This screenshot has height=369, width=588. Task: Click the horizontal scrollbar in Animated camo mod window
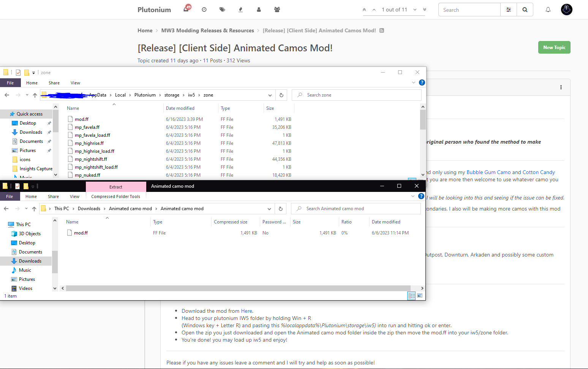(x=238, y=288)
